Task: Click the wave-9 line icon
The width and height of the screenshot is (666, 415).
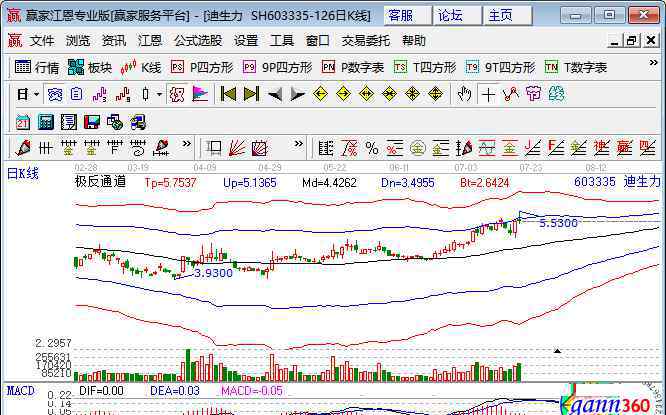Action: tap(123, 94)
